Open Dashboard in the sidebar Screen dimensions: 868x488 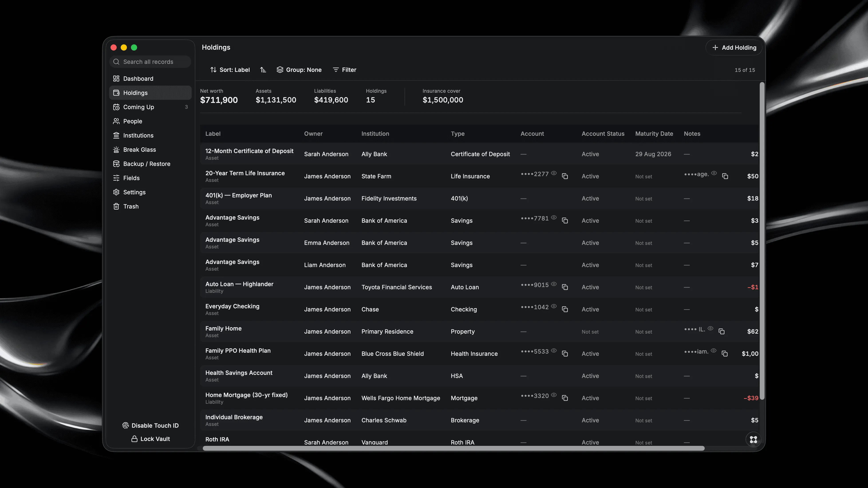(x=150, y=79)
